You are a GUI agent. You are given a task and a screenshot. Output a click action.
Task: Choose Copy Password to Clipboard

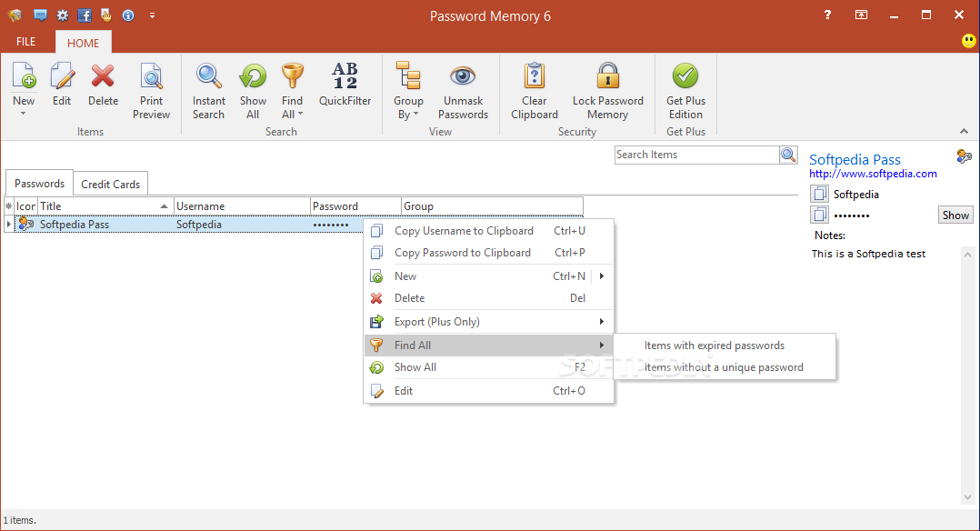pyautogui.click(x=489, y=253)
